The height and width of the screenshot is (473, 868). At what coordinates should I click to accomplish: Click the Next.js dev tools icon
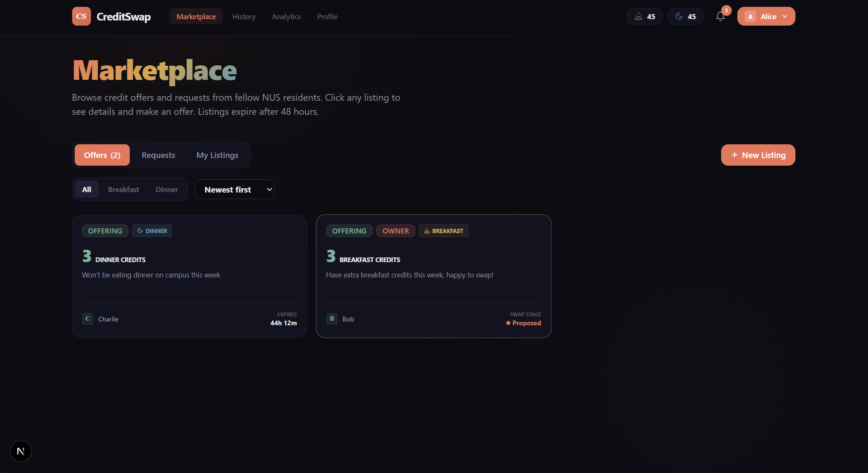[20, 451]
